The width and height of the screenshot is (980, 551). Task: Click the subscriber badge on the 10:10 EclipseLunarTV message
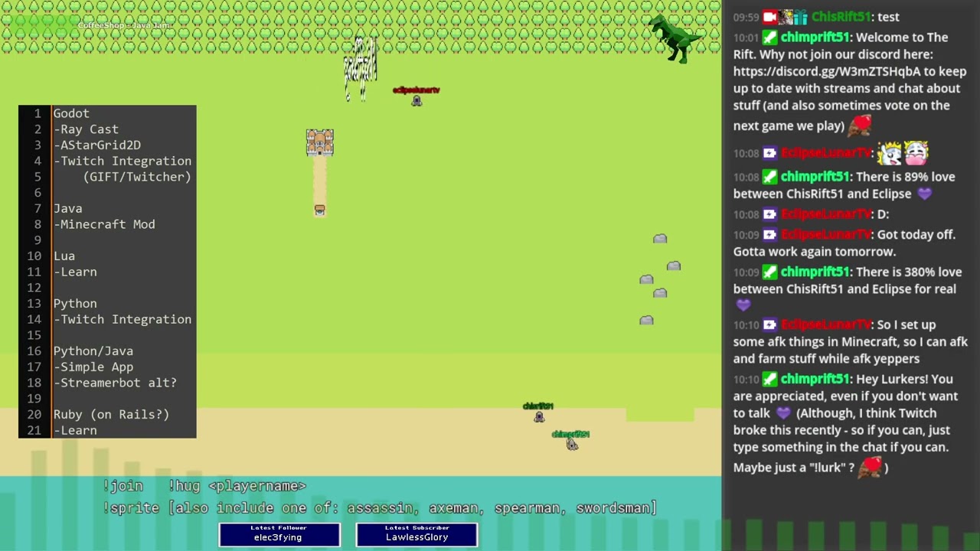pyautogui.click(x=769, y=325)
